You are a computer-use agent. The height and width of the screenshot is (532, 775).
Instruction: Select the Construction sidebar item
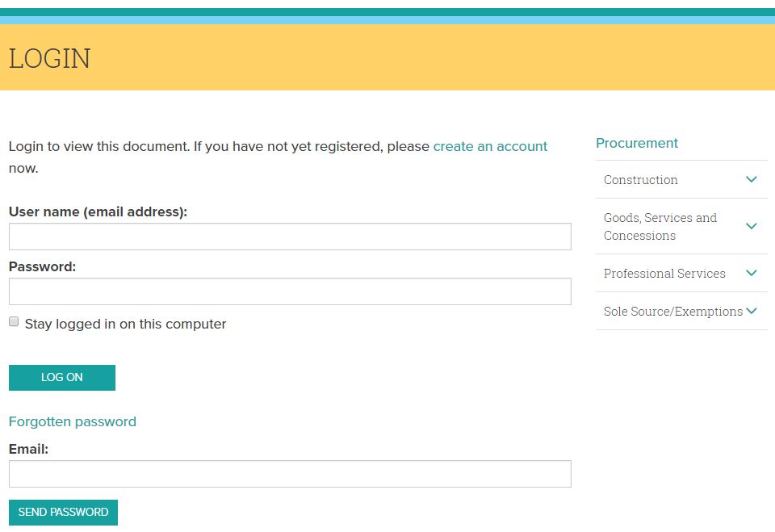640,179
